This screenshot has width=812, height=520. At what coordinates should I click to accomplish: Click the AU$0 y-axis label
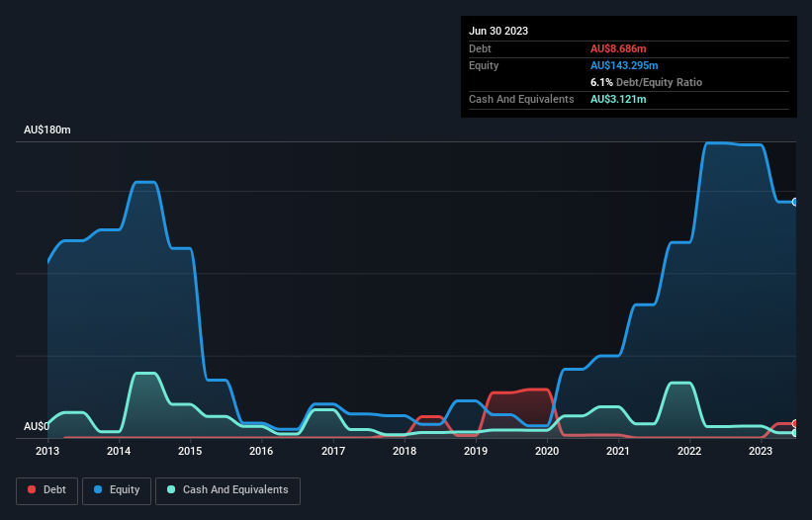[37, 426]
